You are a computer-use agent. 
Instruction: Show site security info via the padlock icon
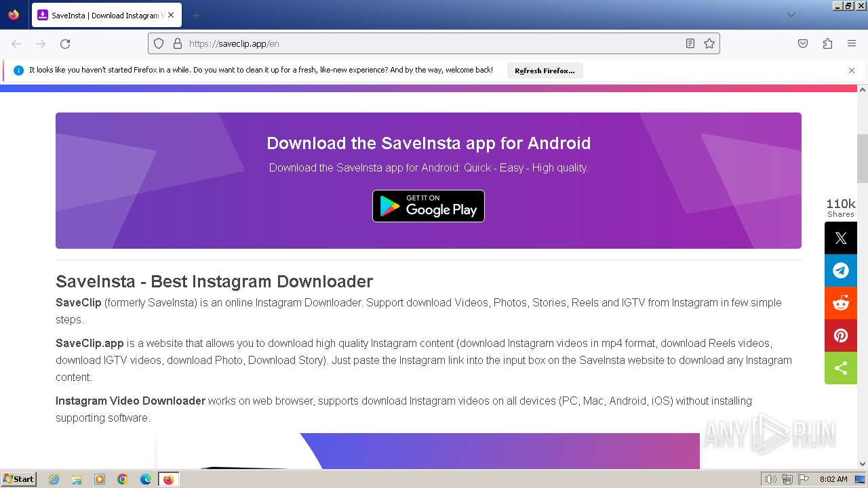[x=178, y=43]
